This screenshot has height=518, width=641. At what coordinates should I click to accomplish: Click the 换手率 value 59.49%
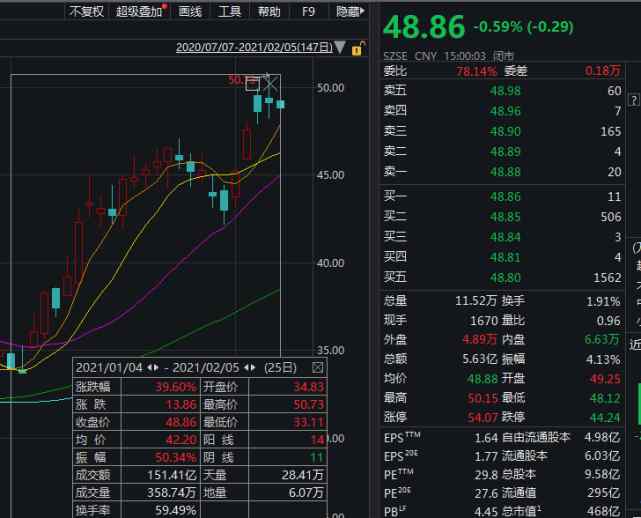pos(176,510)
